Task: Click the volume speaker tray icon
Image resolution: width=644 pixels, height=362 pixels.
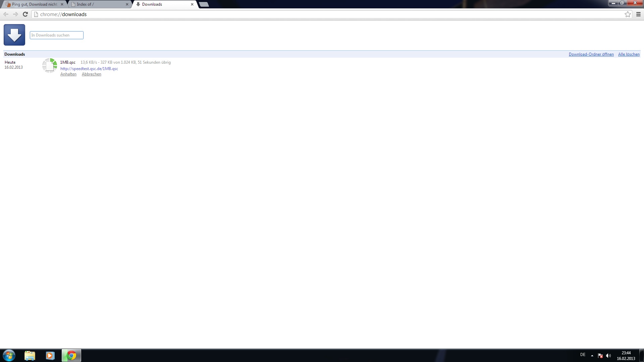Action: point(608,356)
